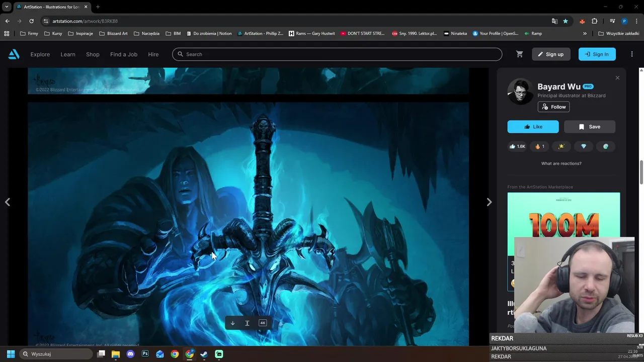The width and height of the screenshot is (644, 362).
Task: Open the Hire menu
Action: (153, 54)
